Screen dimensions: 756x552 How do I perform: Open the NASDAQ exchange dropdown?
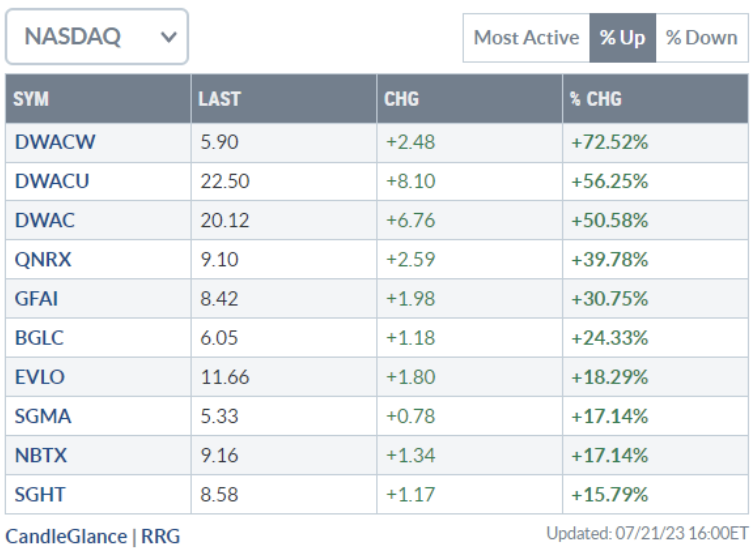point(97,38)
